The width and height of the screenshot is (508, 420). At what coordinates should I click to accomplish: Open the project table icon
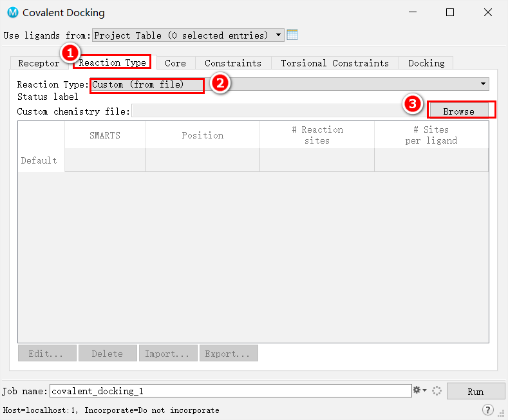coord(292,35)
